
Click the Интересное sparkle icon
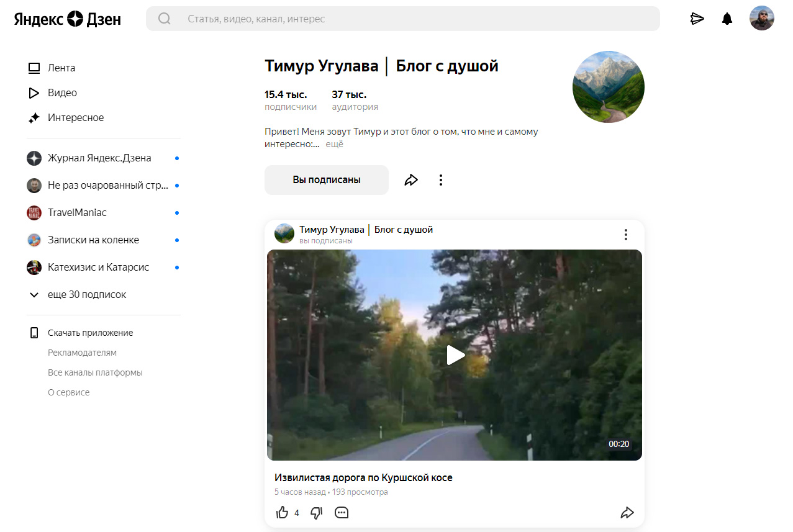point(34,118)
